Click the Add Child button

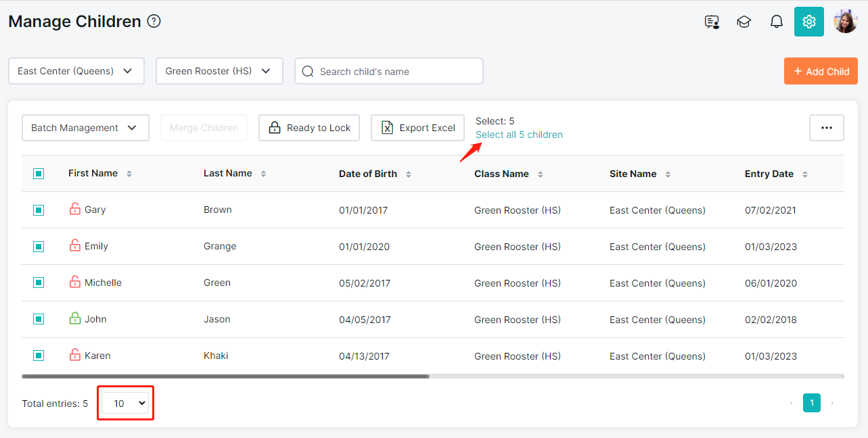[x=821, y=71]
